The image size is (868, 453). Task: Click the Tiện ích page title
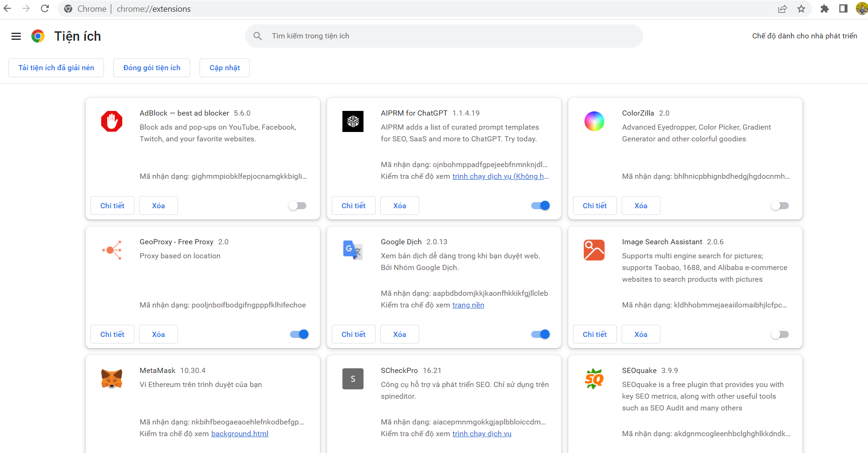pyautogui.click(x=78, y=37)
